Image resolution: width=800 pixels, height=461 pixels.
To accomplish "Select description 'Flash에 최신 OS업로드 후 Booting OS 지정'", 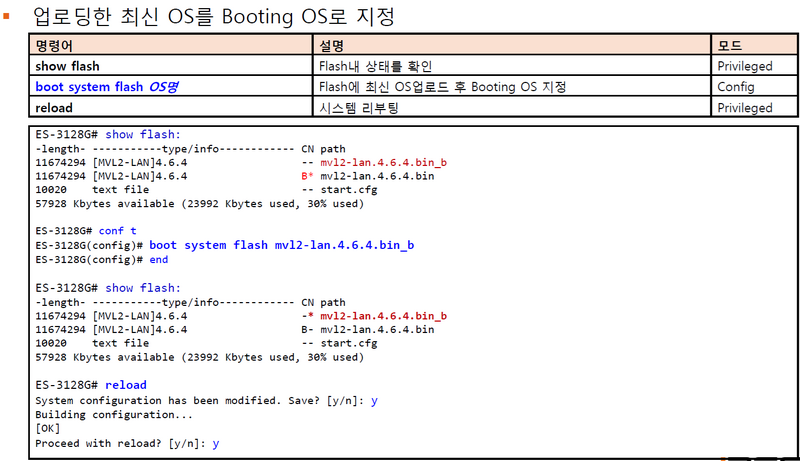I will point(442,87).
